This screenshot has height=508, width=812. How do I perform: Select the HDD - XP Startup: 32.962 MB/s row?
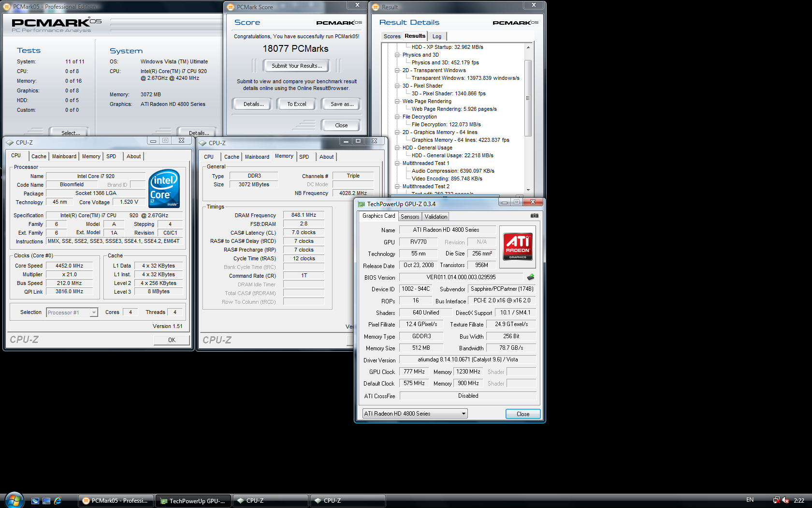[x=448, y=47]
